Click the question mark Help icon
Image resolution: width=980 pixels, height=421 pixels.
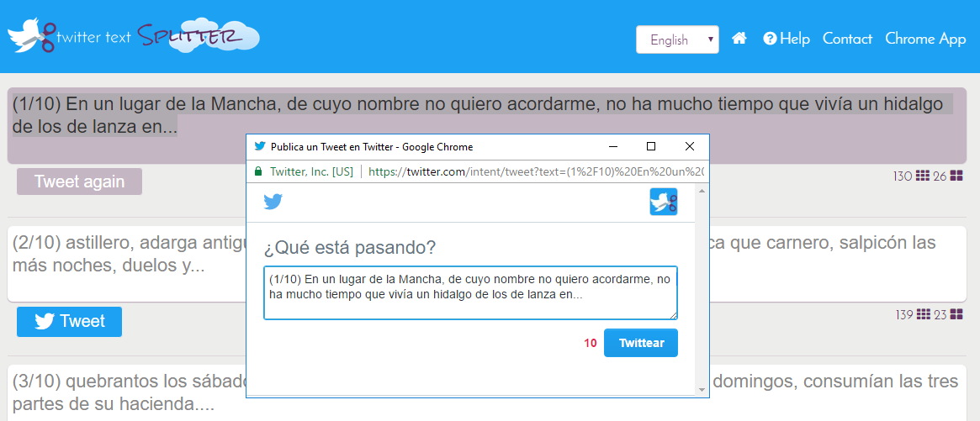click(770, 39)
